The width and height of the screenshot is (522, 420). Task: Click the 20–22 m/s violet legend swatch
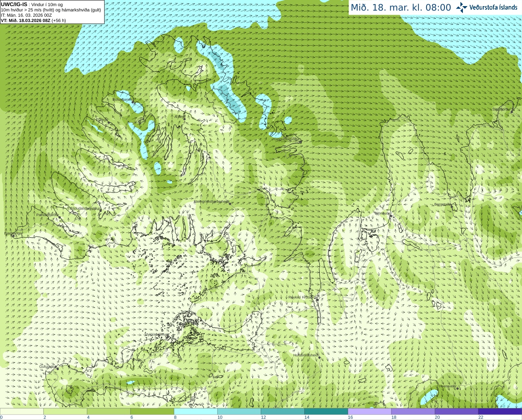(457, 411)
